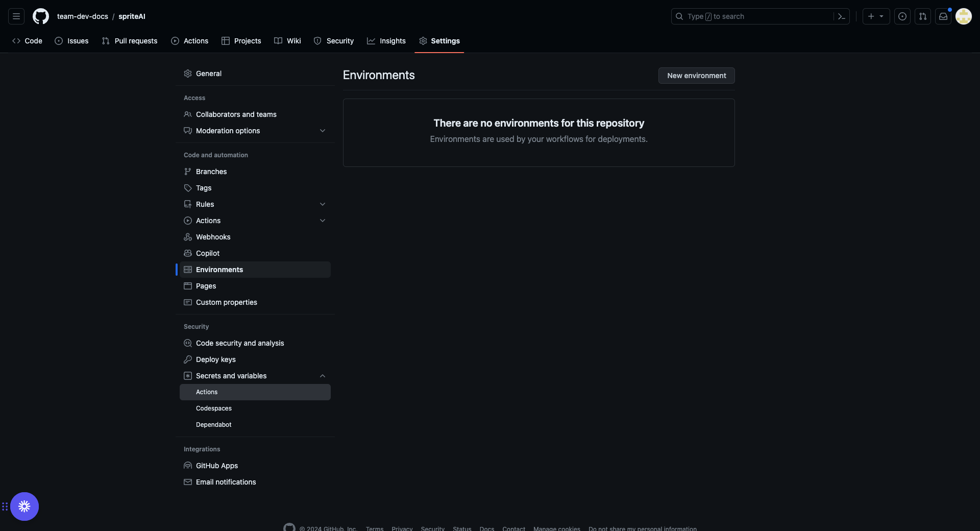Click the GitHub logo home icon
The width and height of the screenshot is (980, 531).
(41, 16)
